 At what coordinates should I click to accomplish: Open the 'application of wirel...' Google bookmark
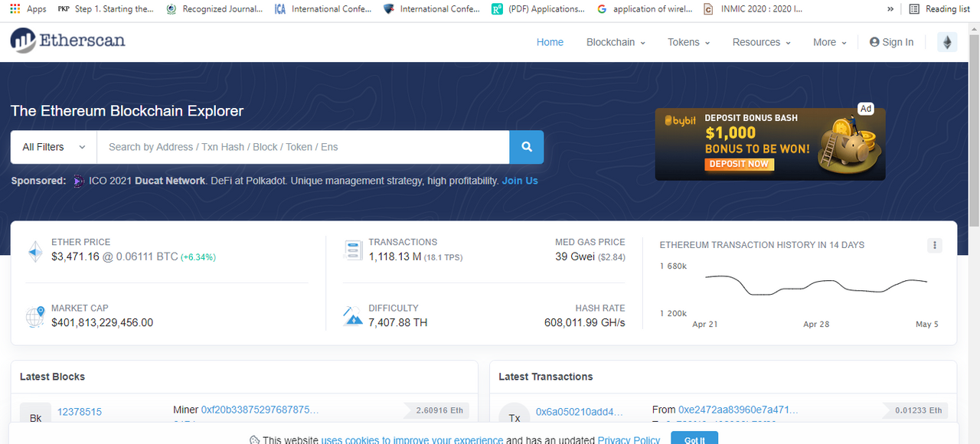(645, 9)
